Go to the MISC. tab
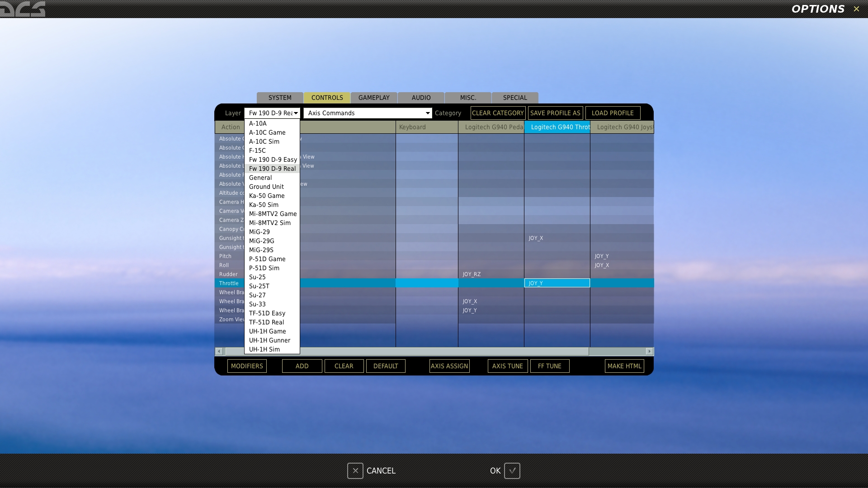This screenshot has height=488, width=868. [468, 98]
